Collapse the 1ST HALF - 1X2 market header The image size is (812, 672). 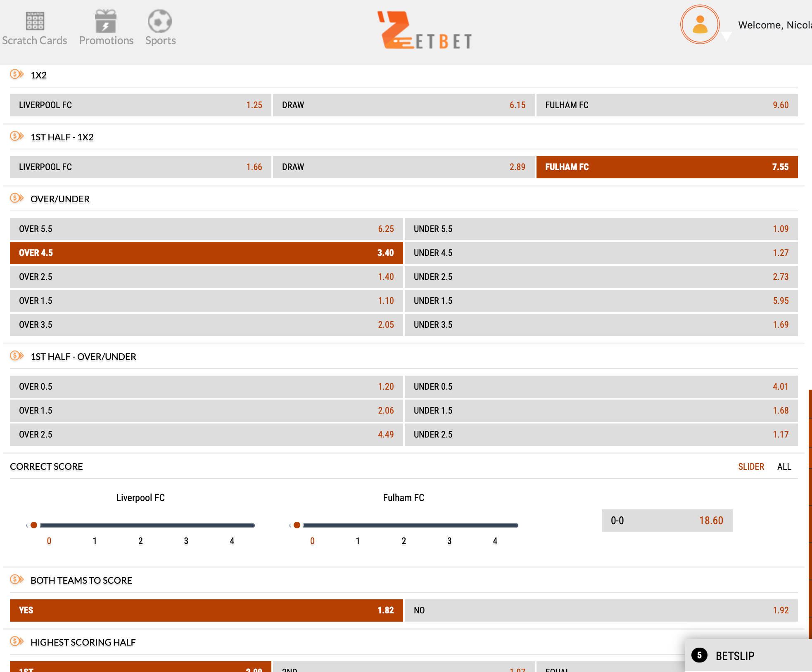pyautogui.click(x=62, y=137)
